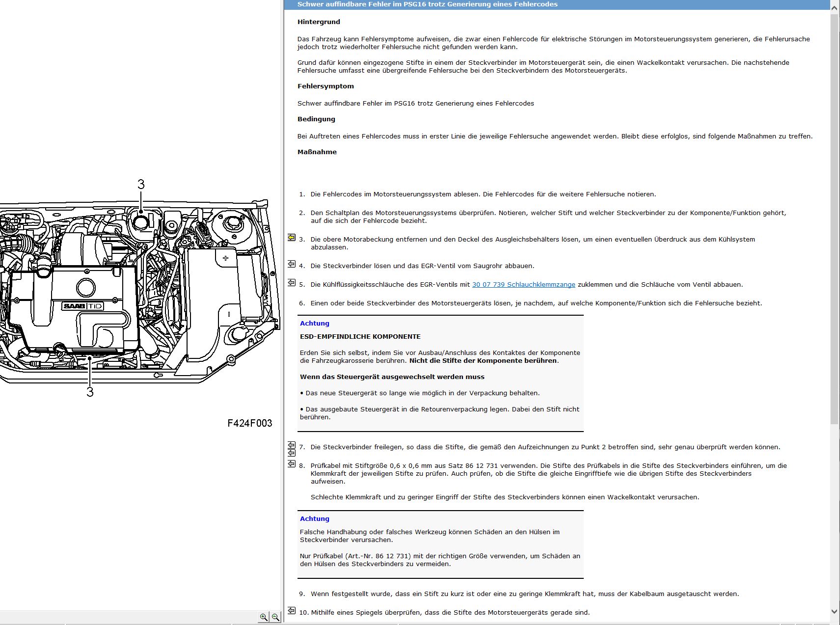Show the illustration for step 5
This screenshot has width=840, height=625.
[292, 283]
